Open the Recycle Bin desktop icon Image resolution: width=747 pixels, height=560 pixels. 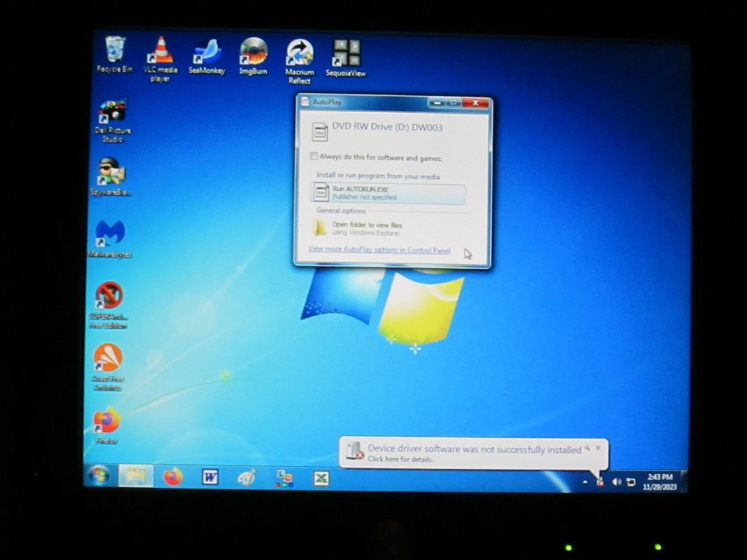114,54
